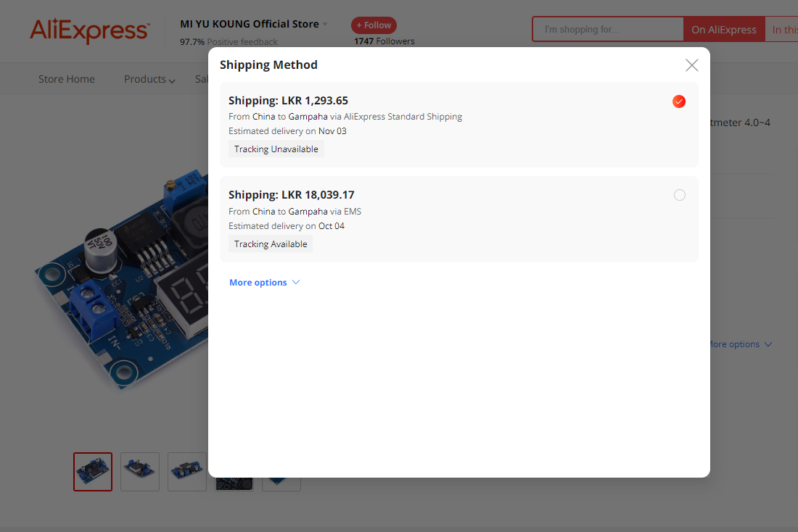The image size is (798, 532).
Task: Expand More options on background page
Action: click(x=741, y=344)
